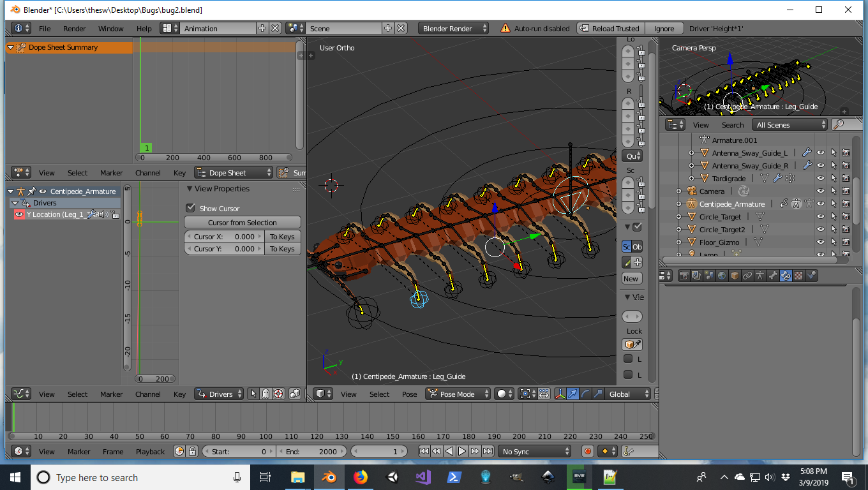Jump to last frame in timeline
This screenshot has height=490, width=868.
tap(488, 451)
